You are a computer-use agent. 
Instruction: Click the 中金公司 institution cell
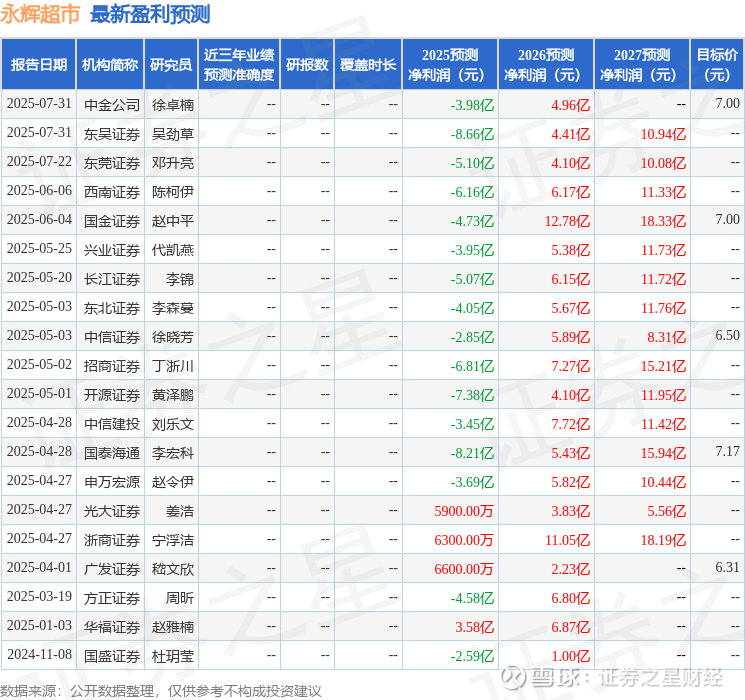point(112,105)
